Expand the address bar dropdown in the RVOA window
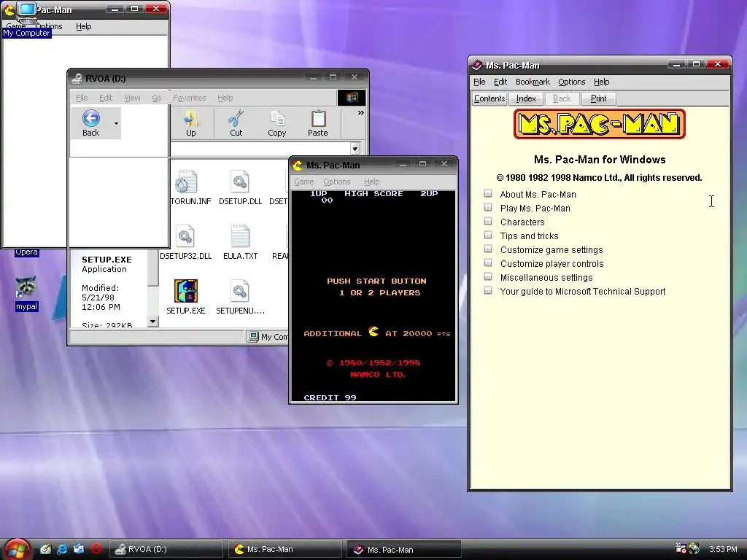This screenshot has height=560, width=747. pyautogui.click(x=355, y=149)
